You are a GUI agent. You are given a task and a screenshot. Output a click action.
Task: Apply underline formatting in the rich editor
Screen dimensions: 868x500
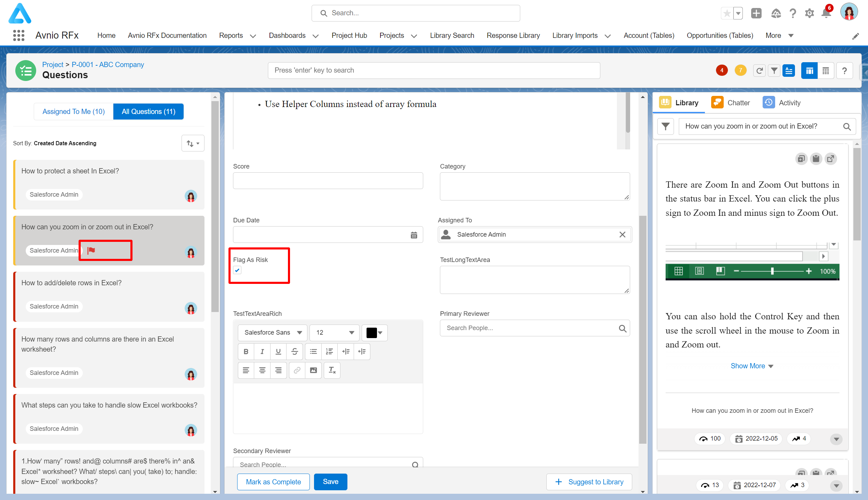[x=278, y=352]
